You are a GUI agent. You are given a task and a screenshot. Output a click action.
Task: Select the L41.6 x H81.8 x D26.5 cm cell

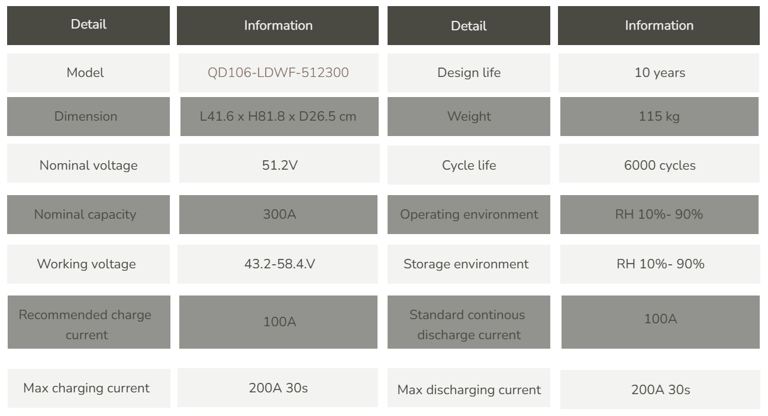coord(279,116)
